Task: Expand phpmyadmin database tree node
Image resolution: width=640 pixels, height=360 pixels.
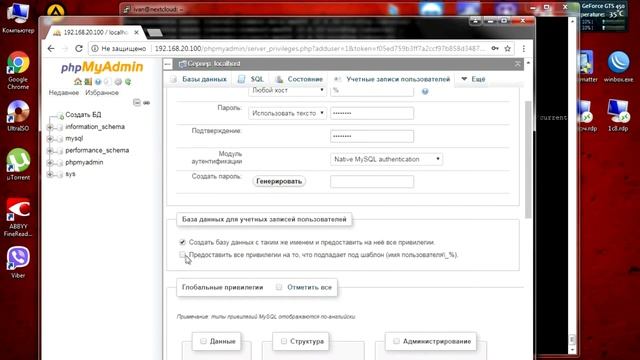Action: coord(50,162)
